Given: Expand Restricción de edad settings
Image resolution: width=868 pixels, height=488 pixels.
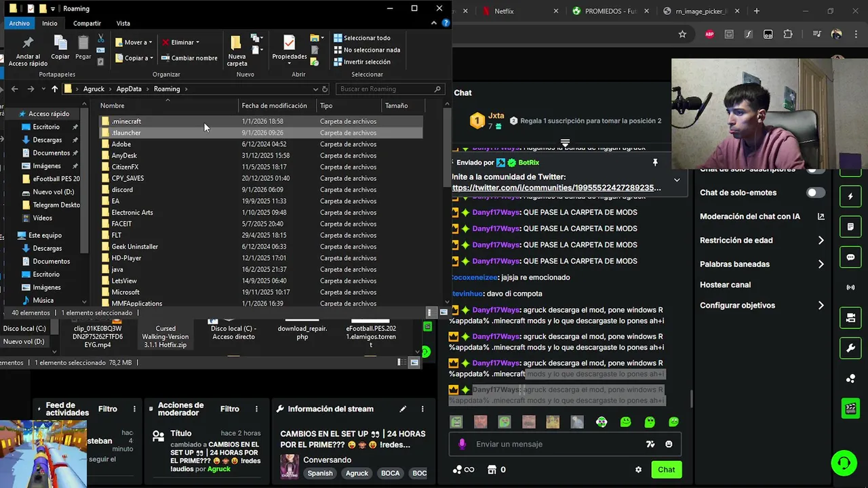Looking at the screenshot, I should (821, 240).
